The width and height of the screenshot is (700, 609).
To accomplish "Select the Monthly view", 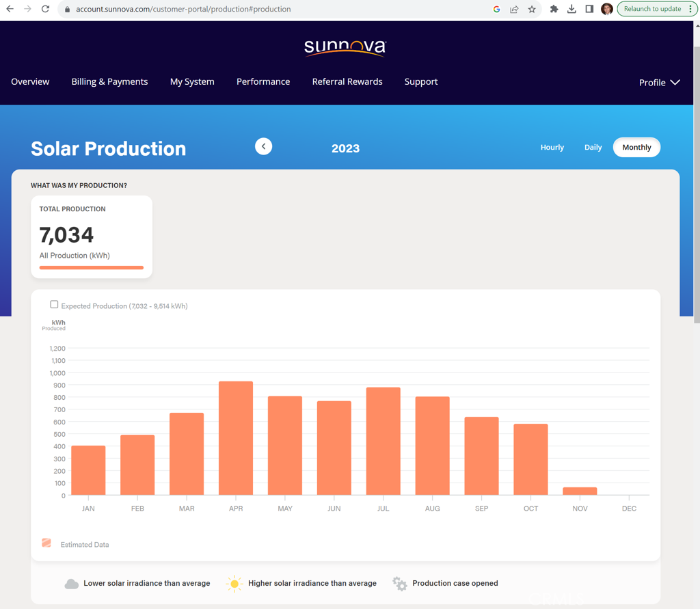I will (x=636, y=147).
